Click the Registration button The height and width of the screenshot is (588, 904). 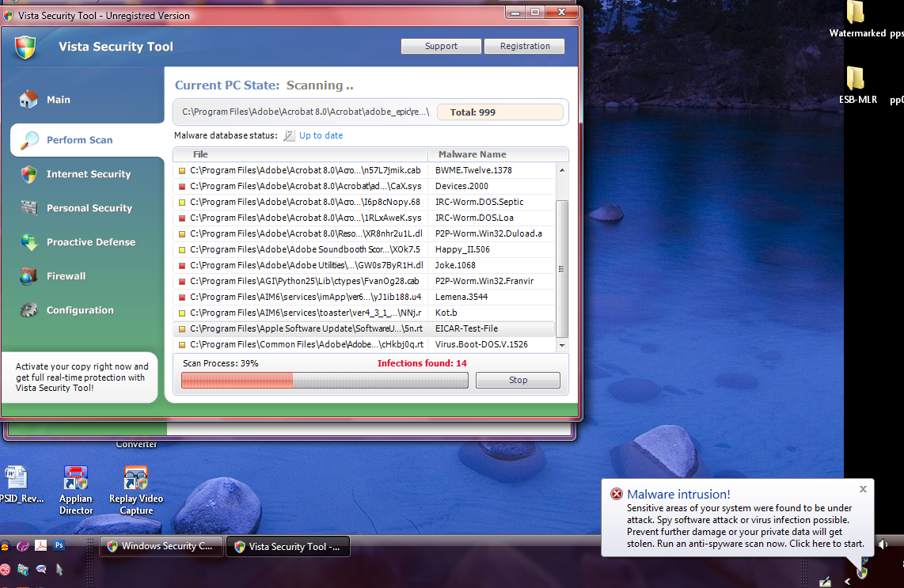[525, 46]
